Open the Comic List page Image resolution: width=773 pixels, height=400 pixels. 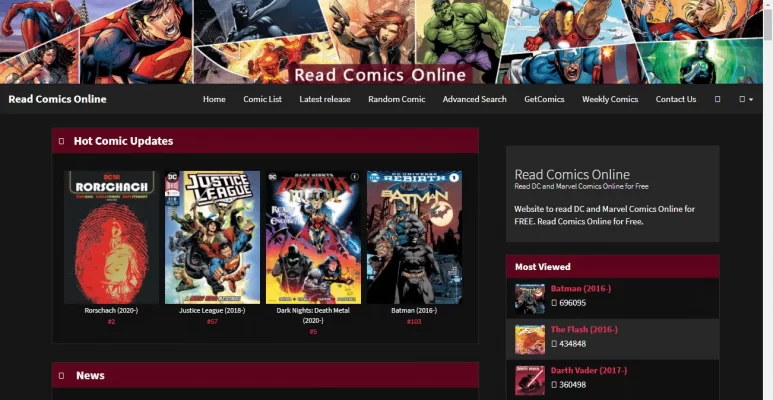(x=262, y=99)
